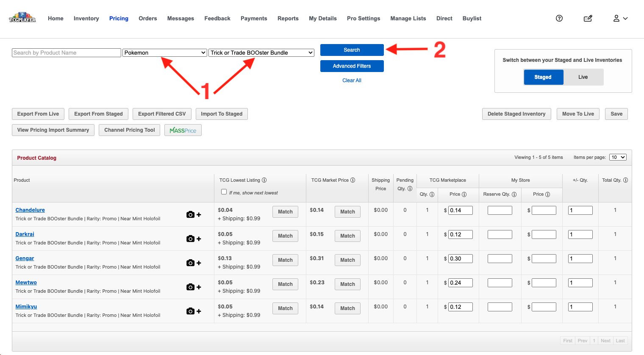Image resolution: width=644 pixels, height=355 pixels.
Task: Click the feedback edit note icon
Action: click(588, 18)
